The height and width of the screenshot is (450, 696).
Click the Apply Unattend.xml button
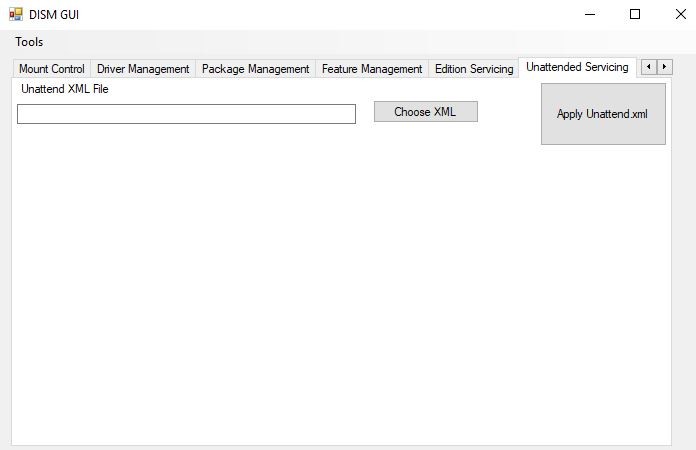click(603, 114)
